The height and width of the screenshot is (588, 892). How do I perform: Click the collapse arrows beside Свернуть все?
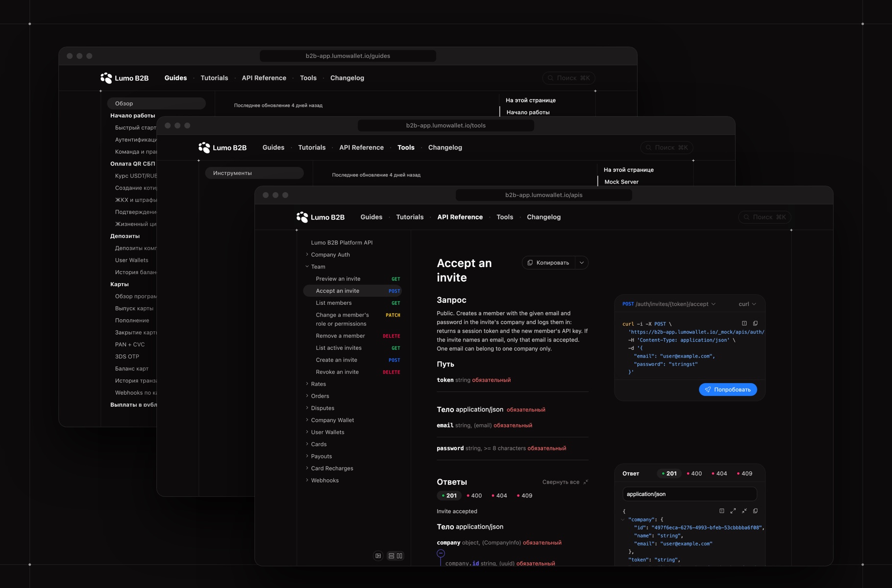(x=586, y=482)
